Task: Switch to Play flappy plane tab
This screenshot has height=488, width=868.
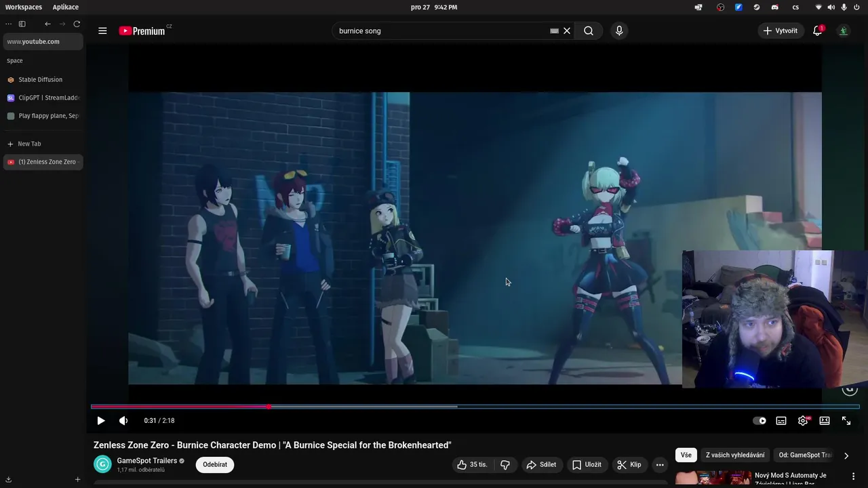Action: coord(43,116)
